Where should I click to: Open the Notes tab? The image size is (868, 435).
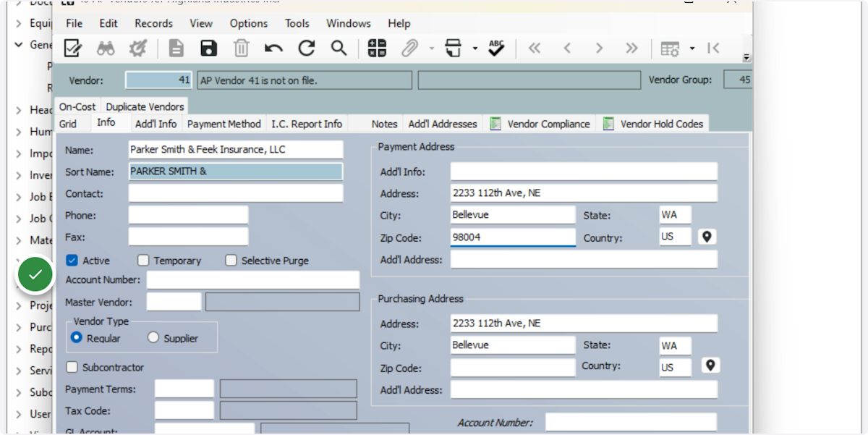385,124
